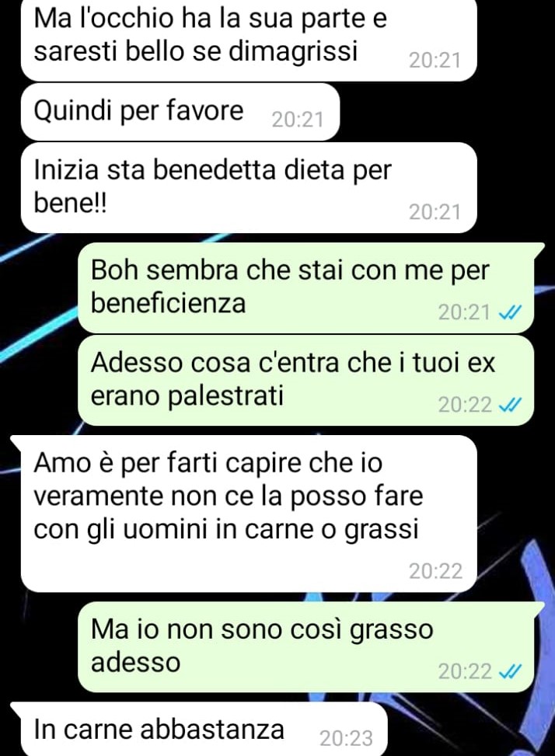Click the 20:21 timestamp on the 'bene!!' message

pos(435,211)
